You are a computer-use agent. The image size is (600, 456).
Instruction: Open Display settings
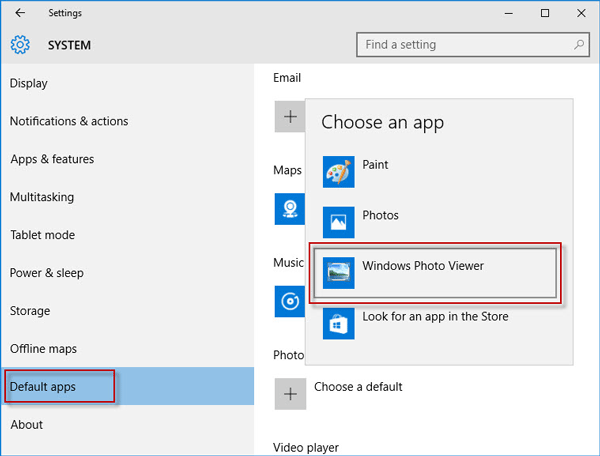click(x=29, y=83)
